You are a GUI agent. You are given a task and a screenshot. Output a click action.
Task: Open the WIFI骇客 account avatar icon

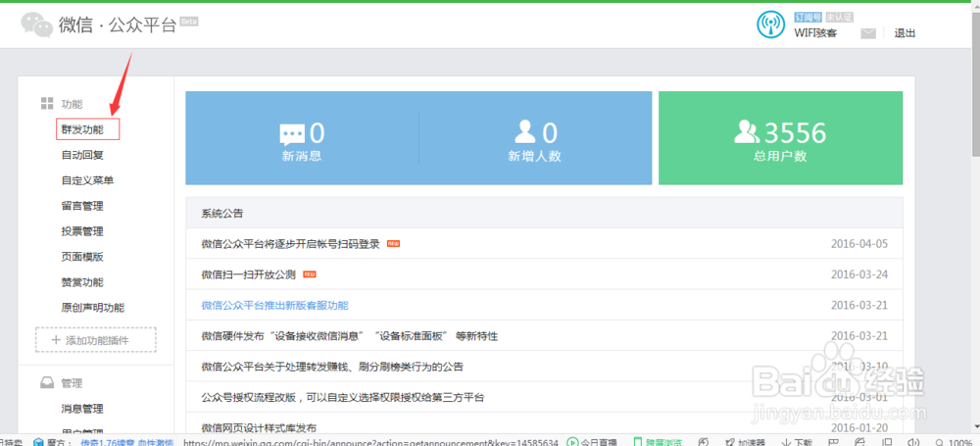coord(770,25)
